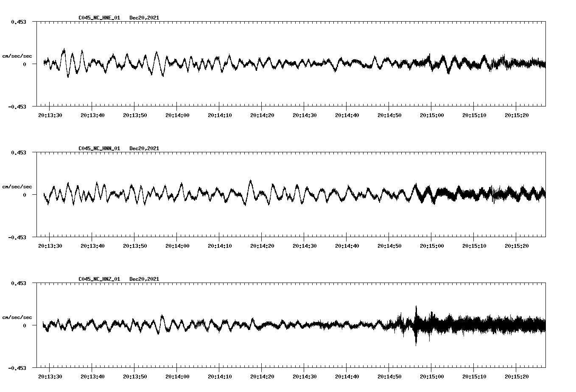Click the 0.453 upper limit on HNE plot
The image size is (576, 392).
pyautogui.click(x=18, y=22)
